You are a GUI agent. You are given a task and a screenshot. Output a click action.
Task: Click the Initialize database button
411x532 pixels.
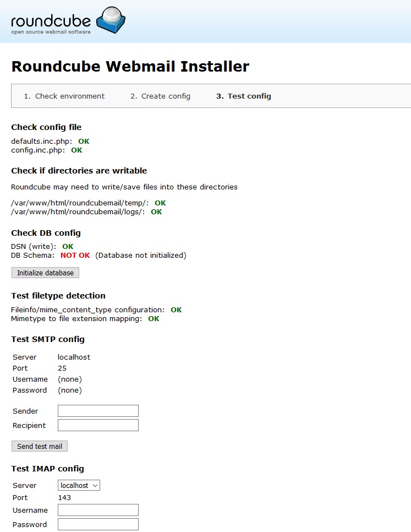pos(46,273)
